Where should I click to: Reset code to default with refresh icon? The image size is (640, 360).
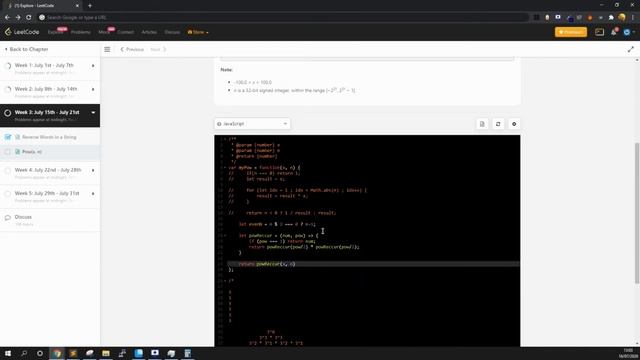[x=498, y=124]
